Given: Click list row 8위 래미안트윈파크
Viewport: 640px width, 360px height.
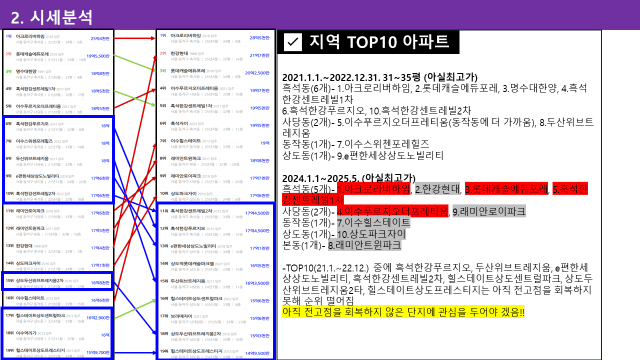Looking at the screenshot, I should point(215,161).
